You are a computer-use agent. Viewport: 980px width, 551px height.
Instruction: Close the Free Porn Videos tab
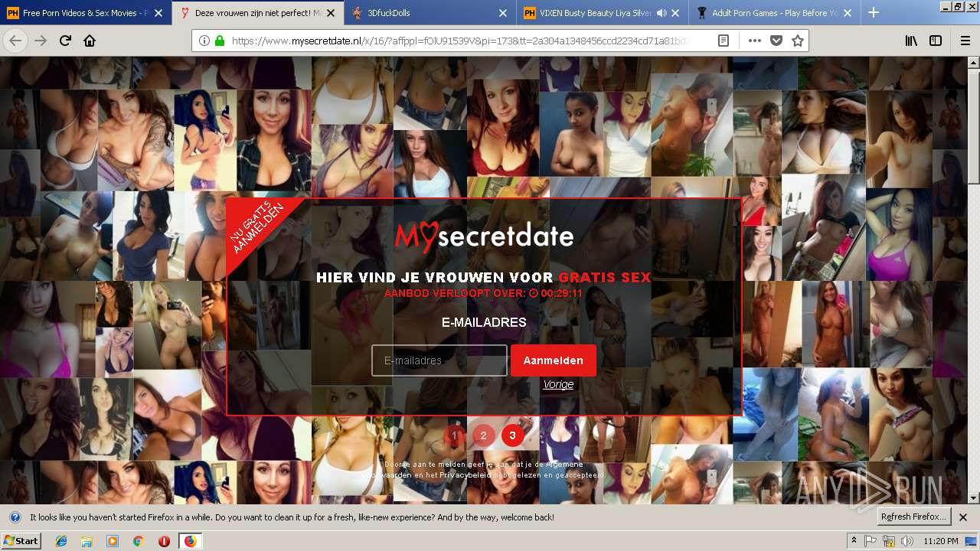tap(158, 13)
